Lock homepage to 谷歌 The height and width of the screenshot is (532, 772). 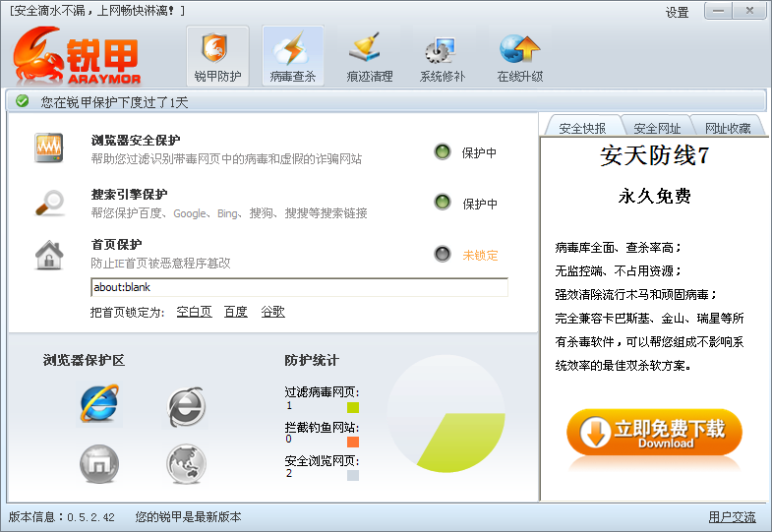click(x=272, y=312)
